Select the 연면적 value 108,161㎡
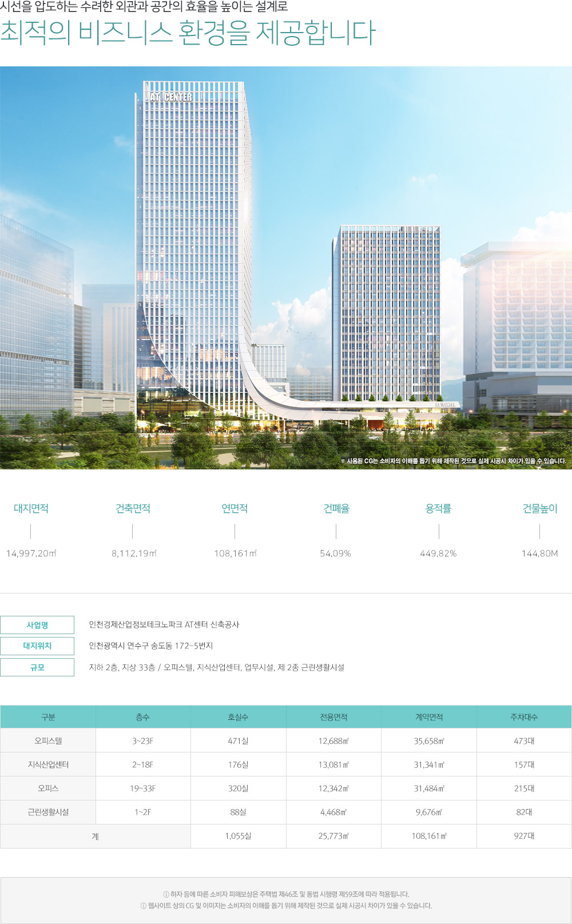572x924 pixels. click(235, 553)
